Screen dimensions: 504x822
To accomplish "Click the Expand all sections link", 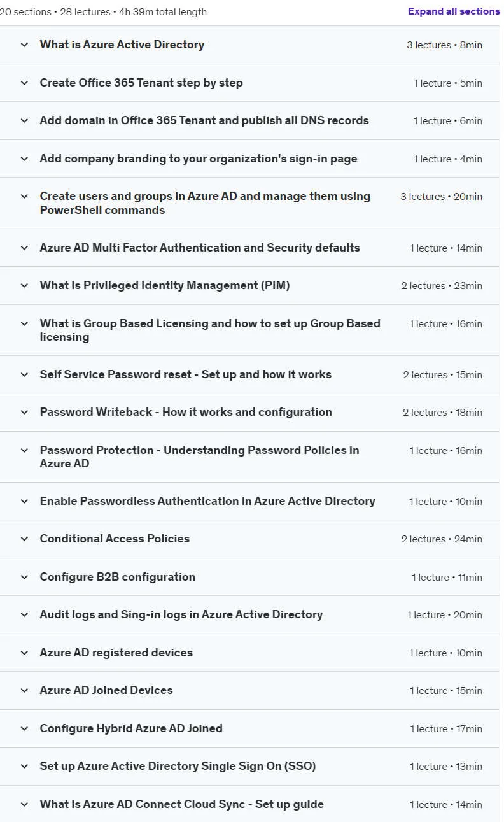I will tap(454, 11).
